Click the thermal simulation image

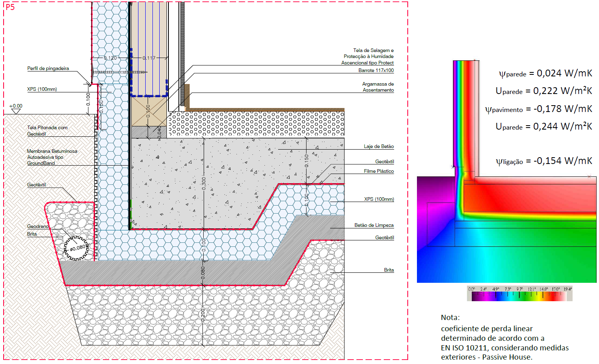click(x=507, y=172)
